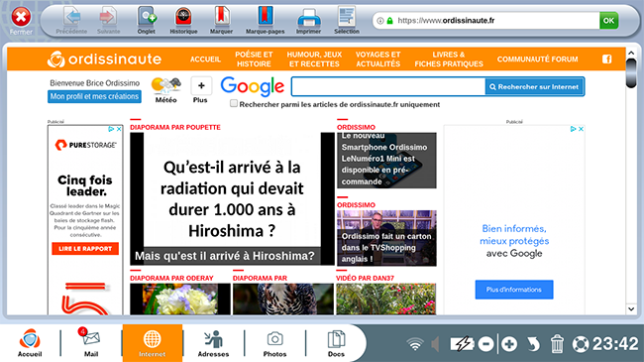This screenshot has height=362, width=644.
Task: Open the Hiroshima diaporama slide
Action: (x=232, y=198)
